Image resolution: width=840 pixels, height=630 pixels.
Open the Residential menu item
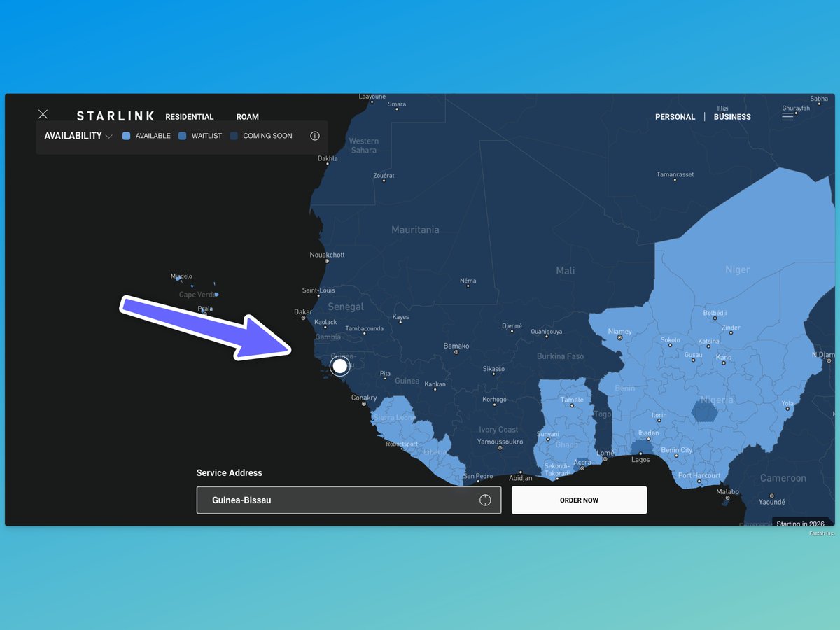(190, 117)
